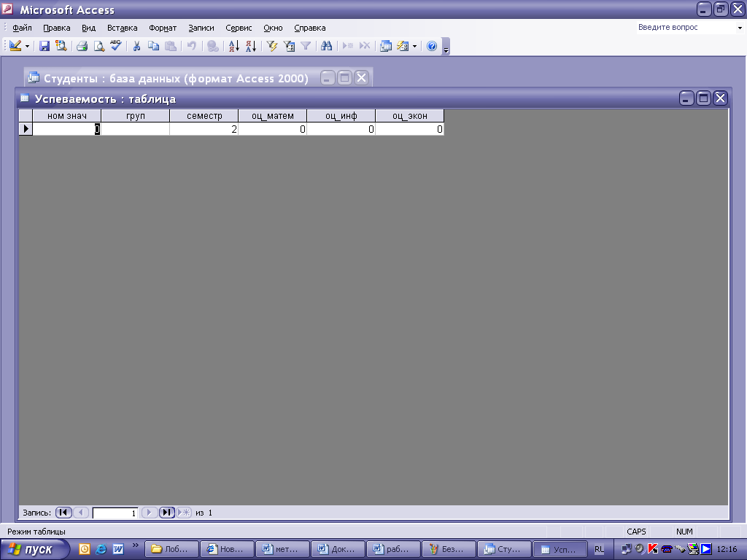Show the Database Window icon
This screenshot has width=747, height=560.
pos(386,46)
